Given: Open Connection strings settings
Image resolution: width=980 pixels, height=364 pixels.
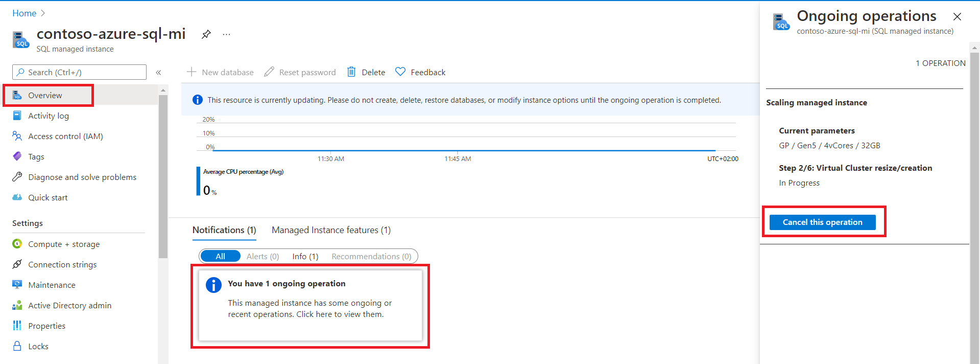Looking at the screenshot, I should click(62, 265).
